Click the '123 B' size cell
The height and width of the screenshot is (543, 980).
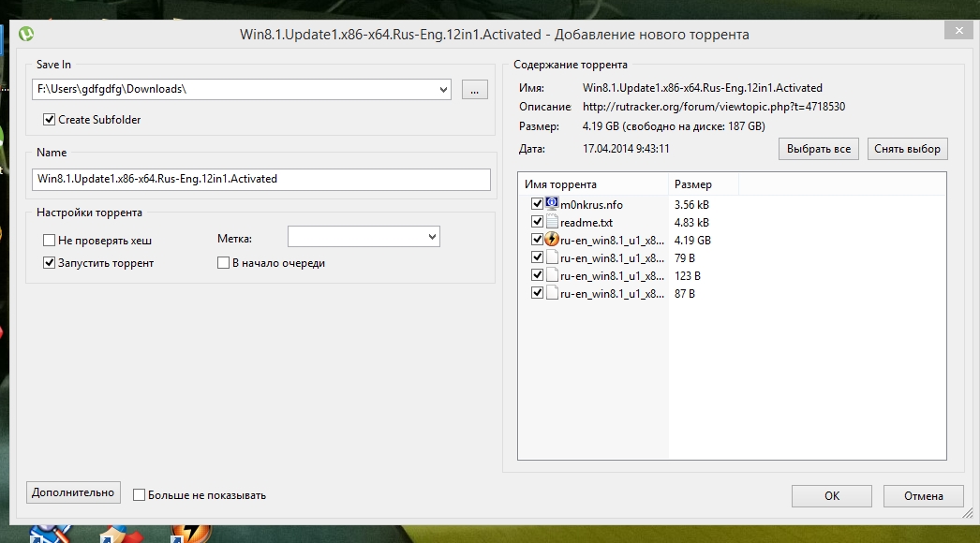688,275
